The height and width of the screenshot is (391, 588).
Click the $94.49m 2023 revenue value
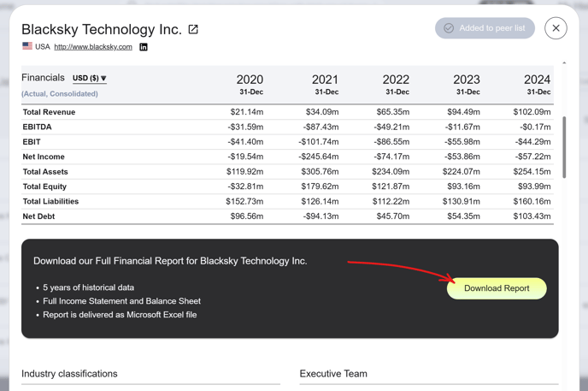[463, 112]
